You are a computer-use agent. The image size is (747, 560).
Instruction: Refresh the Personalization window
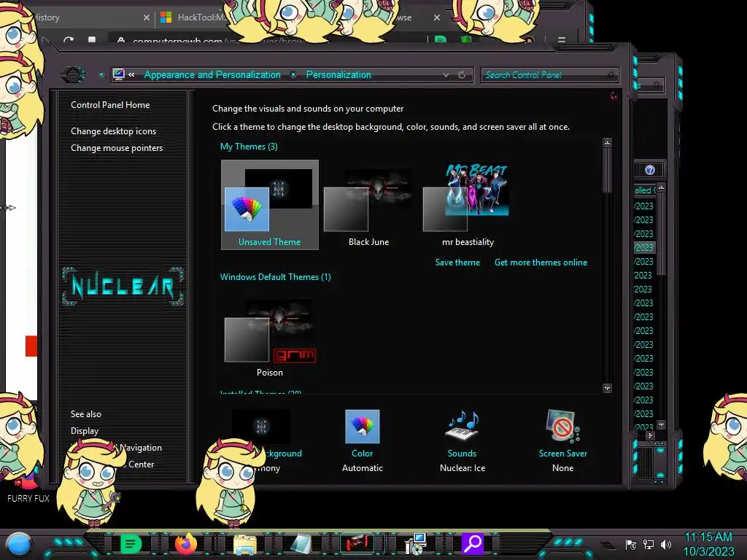pos(462,75)
